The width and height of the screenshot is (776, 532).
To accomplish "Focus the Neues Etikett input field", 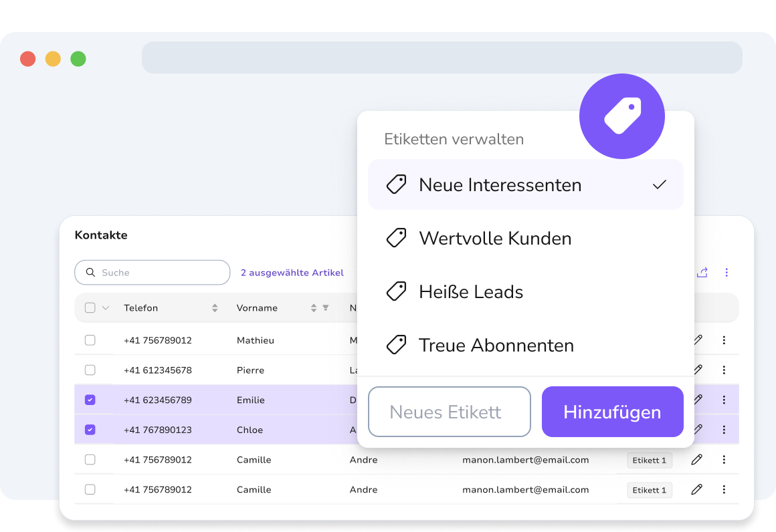I will pyautogui.click(x=450, y=412).
